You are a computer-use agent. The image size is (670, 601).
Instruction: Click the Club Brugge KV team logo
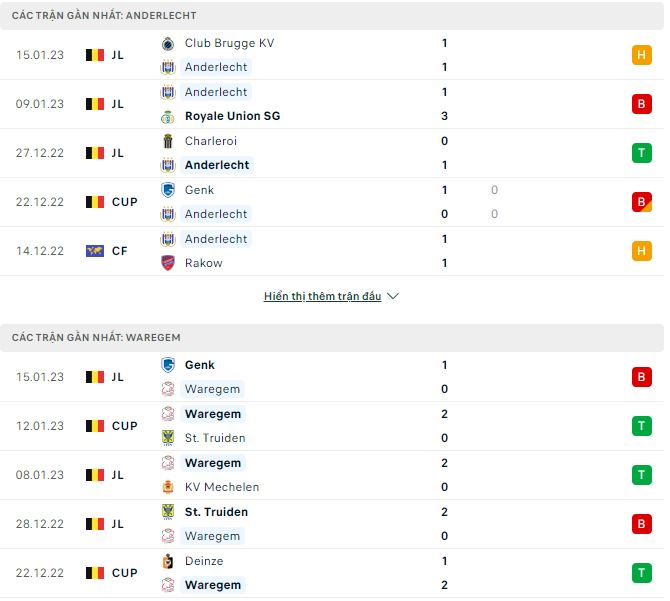point(168,43)
